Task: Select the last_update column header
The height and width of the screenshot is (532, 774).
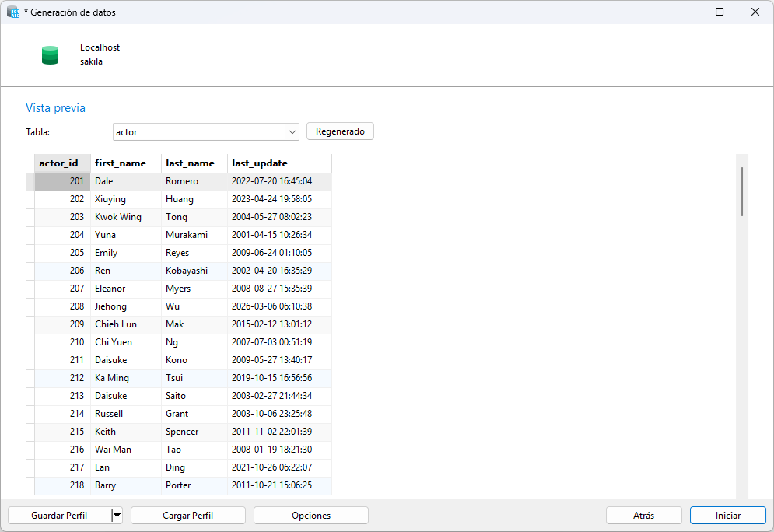Action: pyautogui.click(x=279, y=163)
